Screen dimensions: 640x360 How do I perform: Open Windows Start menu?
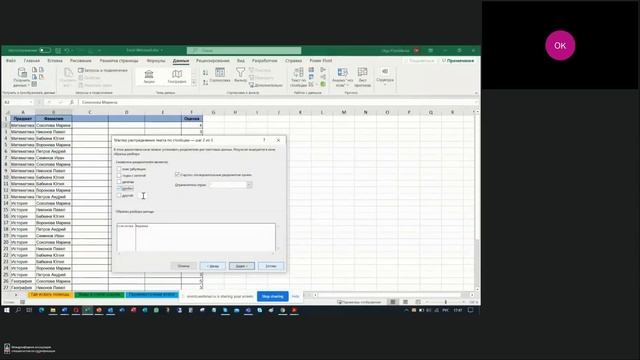7,310
